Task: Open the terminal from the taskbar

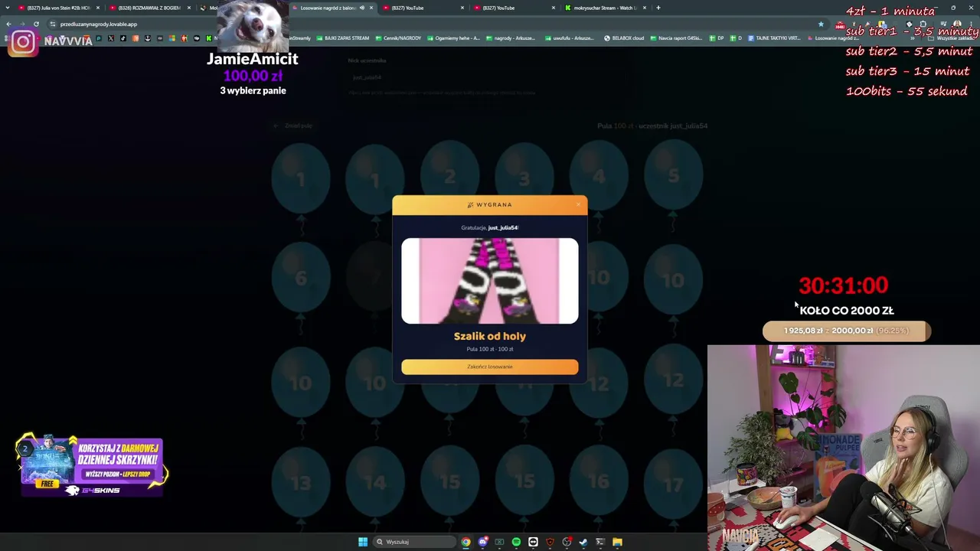Action: pos(600,542)
